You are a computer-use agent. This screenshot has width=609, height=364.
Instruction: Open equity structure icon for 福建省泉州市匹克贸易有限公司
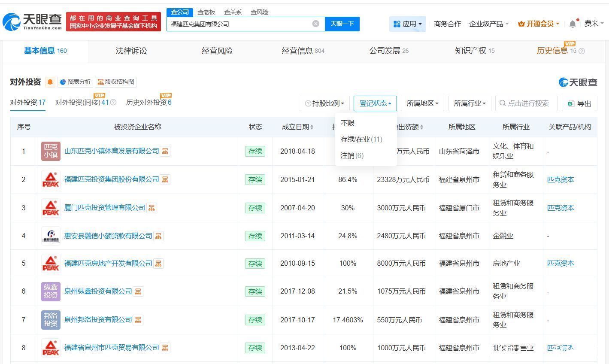(x=165, y=348)
